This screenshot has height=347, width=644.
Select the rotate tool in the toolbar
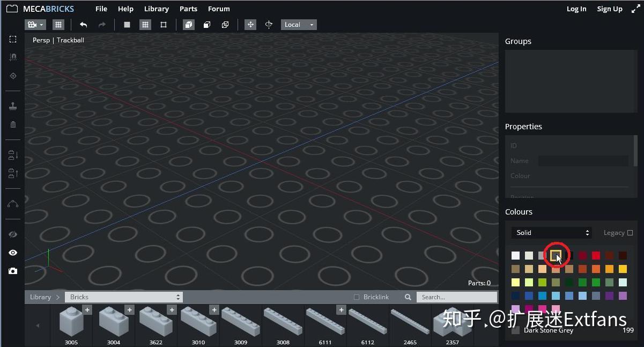(x=269, y=24)
